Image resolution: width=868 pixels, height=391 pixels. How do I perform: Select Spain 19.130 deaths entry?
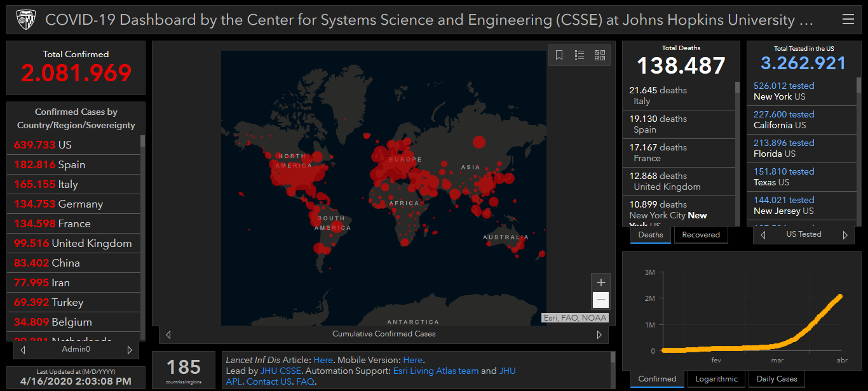(x=679, y=124)
